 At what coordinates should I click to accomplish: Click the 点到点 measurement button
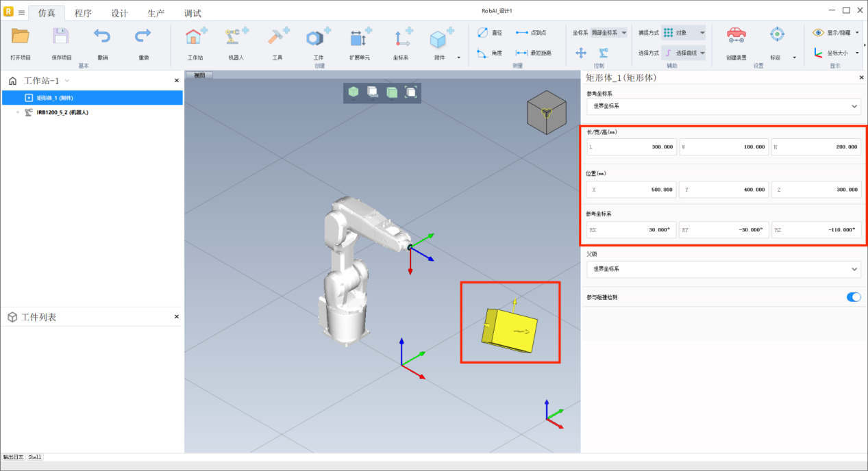coord(531,32)
